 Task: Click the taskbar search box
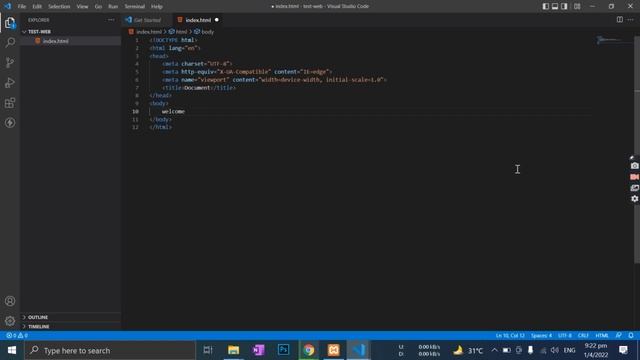click(x=110, y=350)
